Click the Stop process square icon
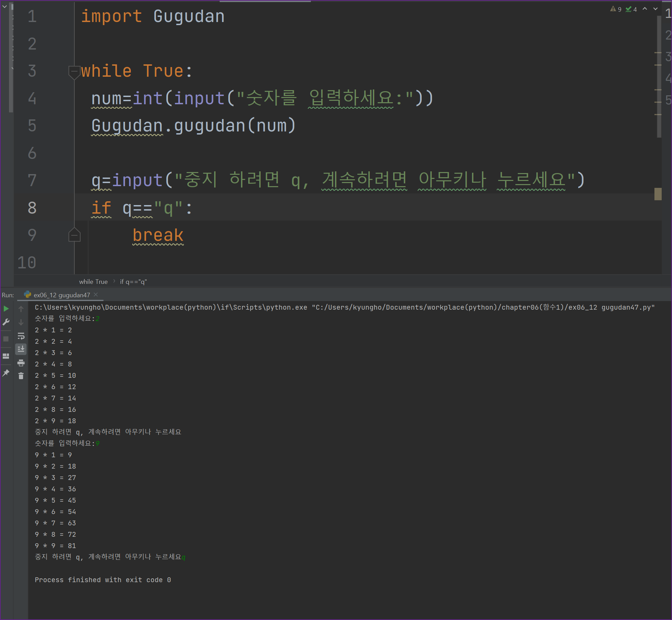This screenshot has height=620, width=672. [6, 339]
